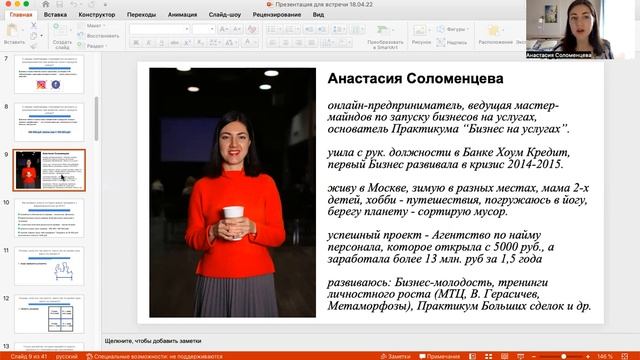Open the Переходы tab
Screen dimensions: 640x360
click(x=141, y=15)
